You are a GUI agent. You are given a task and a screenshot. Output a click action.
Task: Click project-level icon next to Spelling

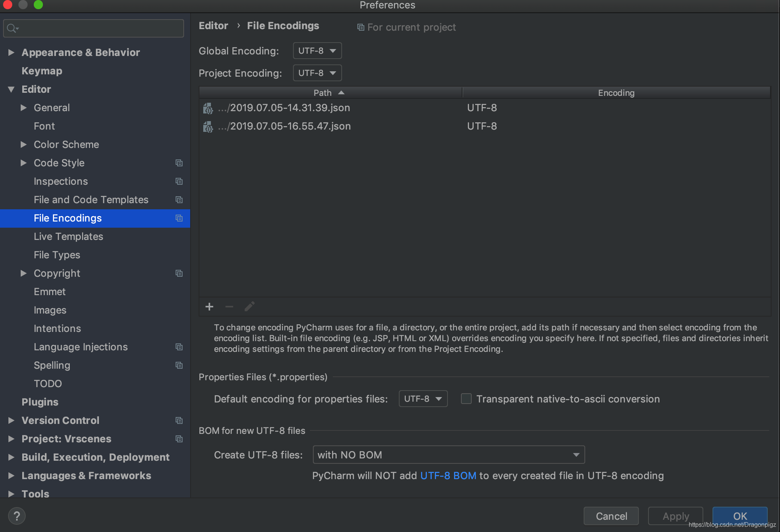click(179, 365)
